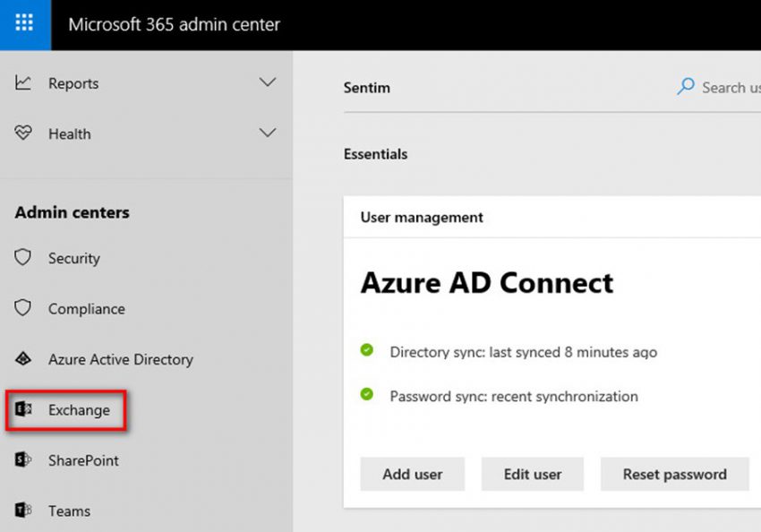Expand the Reports section chevron
The height and width of the screenshot is (532, 761).
[267, 82]
